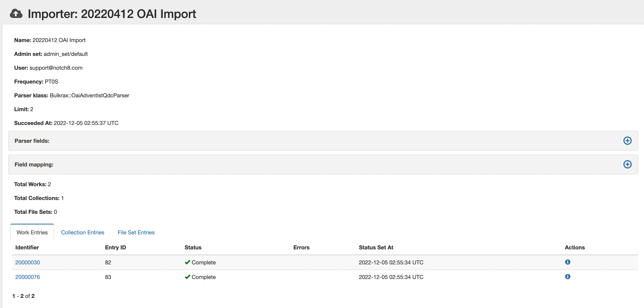Viewport: 644px width, 308px height.
Task: Switch to the Collection Entries tab
Action: (83, 232)
